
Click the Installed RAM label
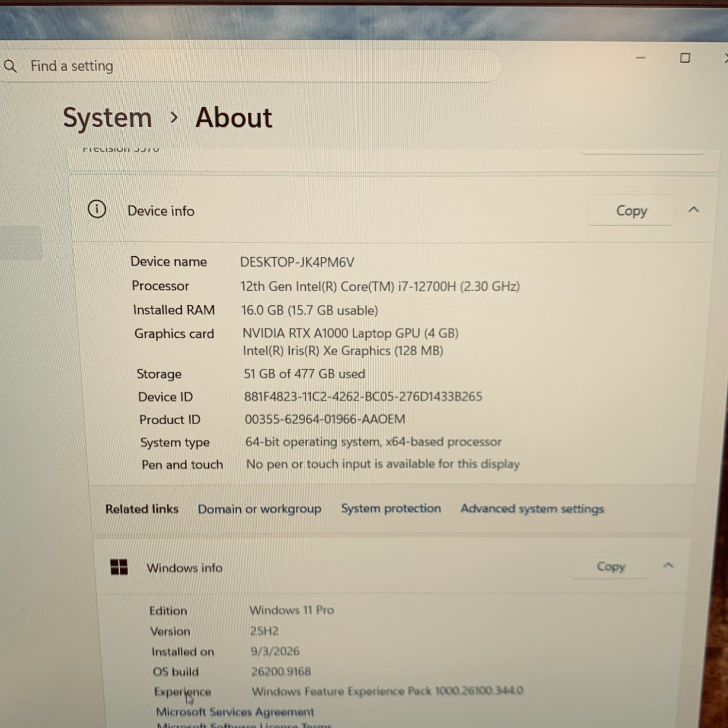[x=174, y=310]
